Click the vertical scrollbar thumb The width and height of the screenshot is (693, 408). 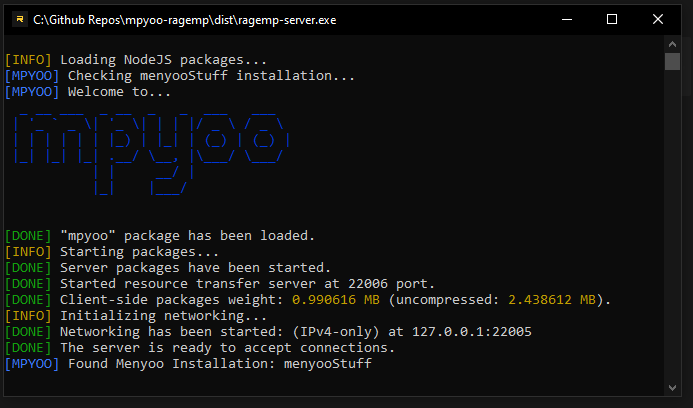pos(673,61)
